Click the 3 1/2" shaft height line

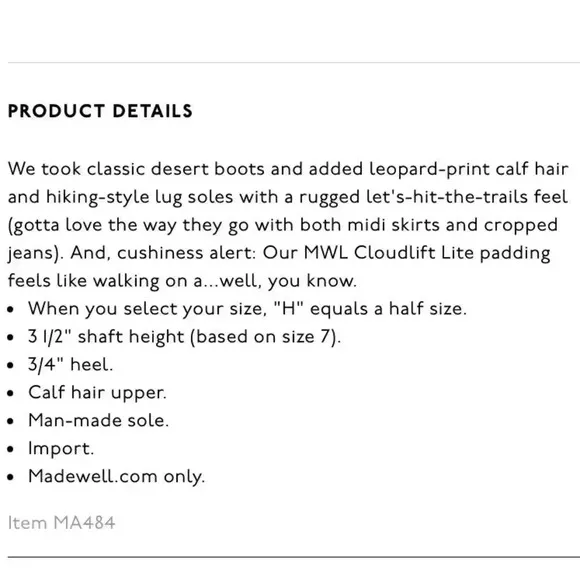[184, 337]
